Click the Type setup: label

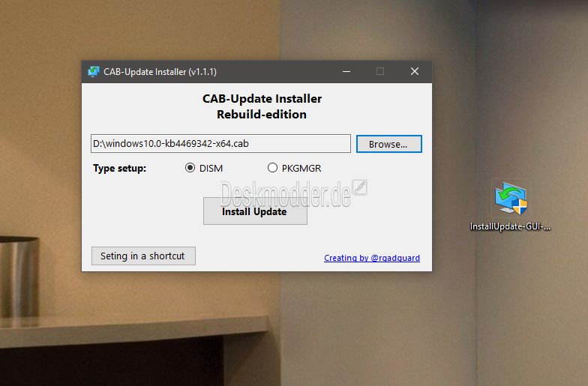click(x=120, y=168)
